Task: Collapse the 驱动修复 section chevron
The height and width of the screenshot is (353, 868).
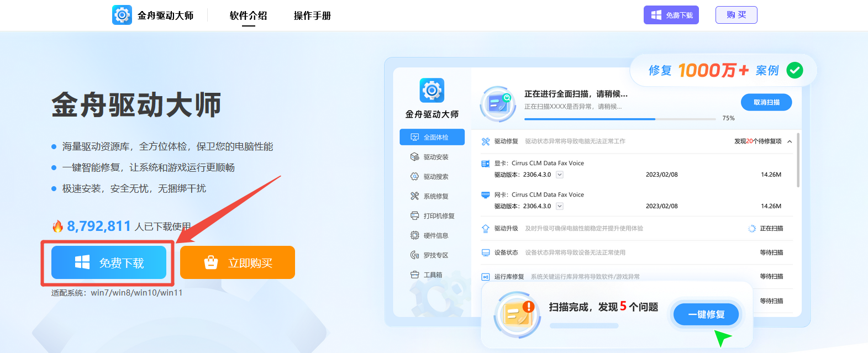Action: (x=790, y=141)
